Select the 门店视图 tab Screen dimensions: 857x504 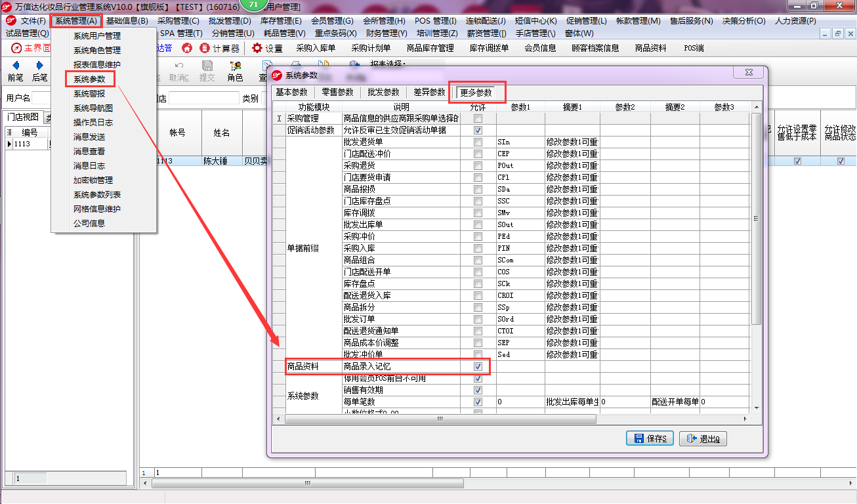click(x=22, y=117)
